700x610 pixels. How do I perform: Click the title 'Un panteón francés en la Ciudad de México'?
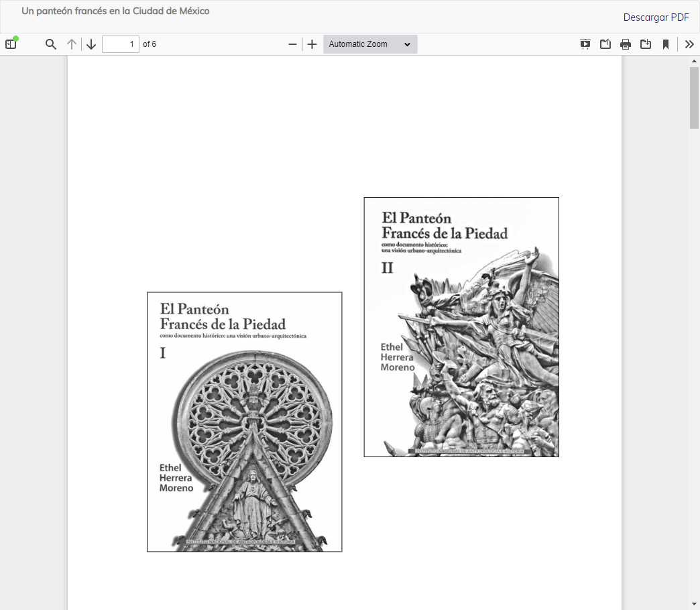pos(115,11)
